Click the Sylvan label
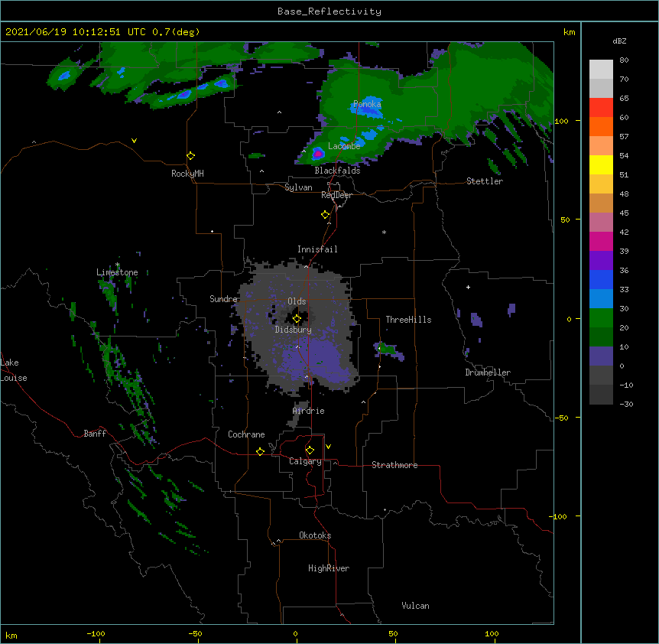Viewport: 659px width, 644px height. point(298,187)
